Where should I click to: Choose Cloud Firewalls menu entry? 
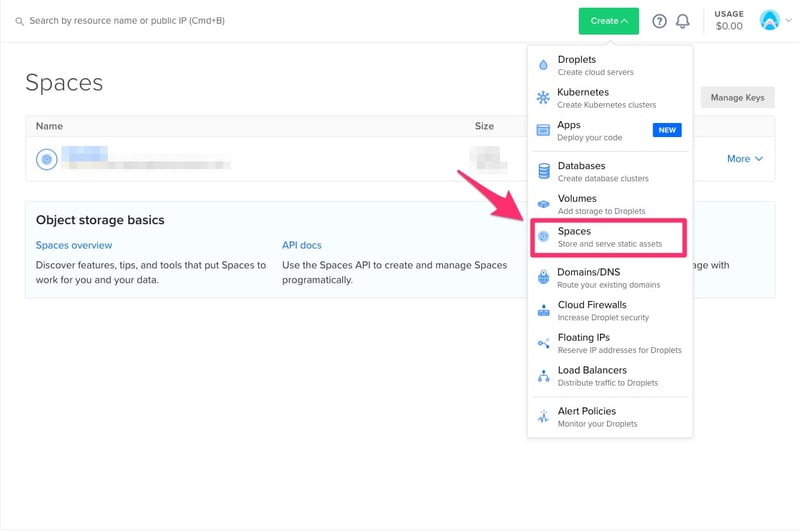610,310
